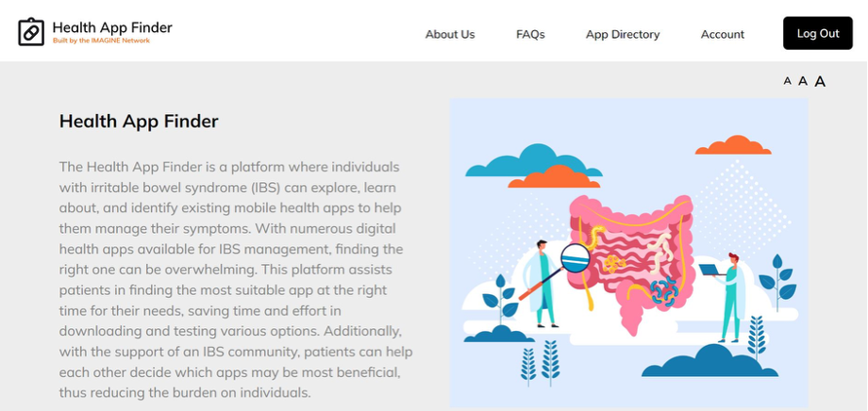Screen dimensions: 868x411
Task: Open the Account menu item
Action: [x=723, y=34]
